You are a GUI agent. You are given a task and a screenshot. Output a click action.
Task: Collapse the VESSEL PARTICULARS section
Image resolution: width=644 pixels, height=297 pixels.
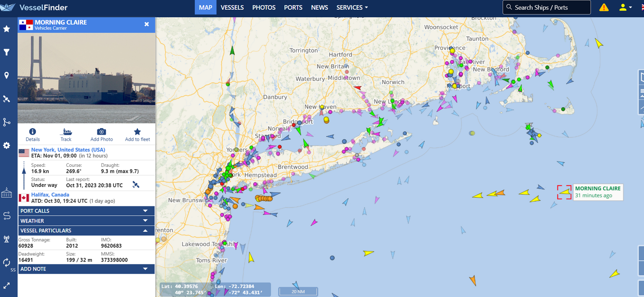[x=87, y=231]
